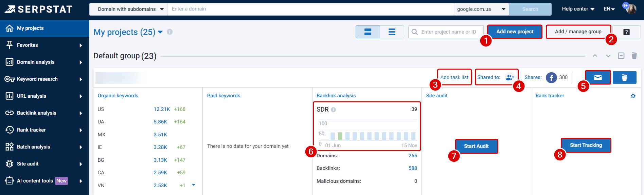
Task: Delete the Default group with trash icon
Action: [x=634, y=56]
